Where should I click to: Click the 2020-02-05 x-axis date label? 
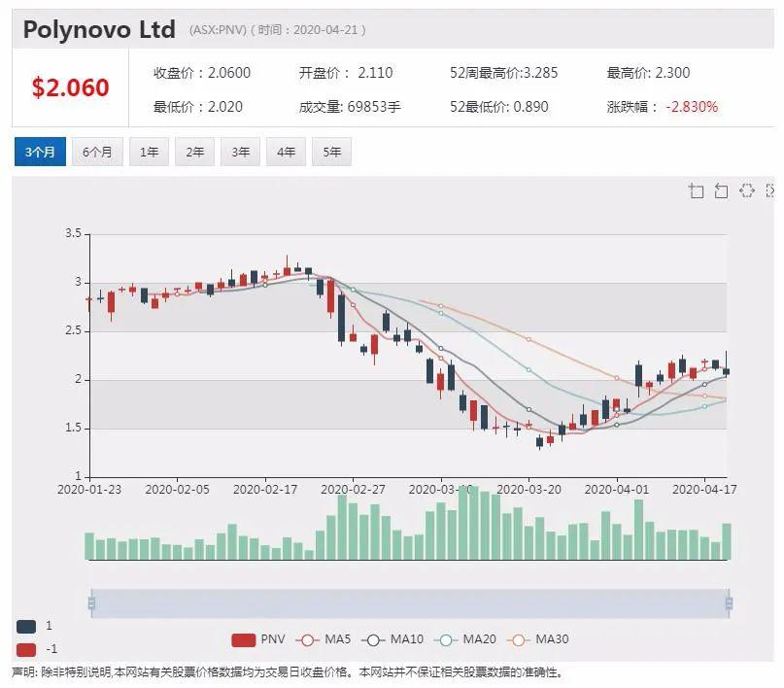pyautogui.click(x=177, y=490)
